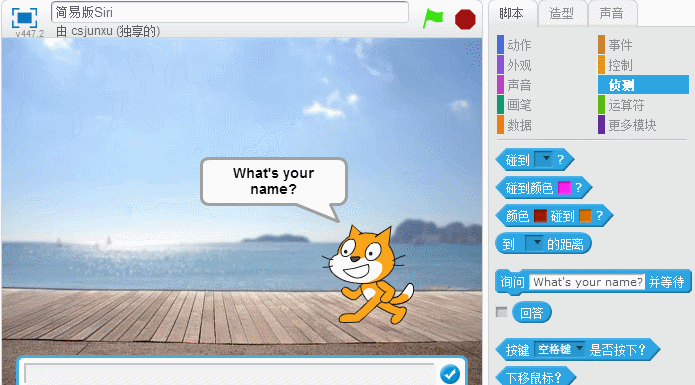Edit What's your name? text in 询问 block
The height and width of the screenshot is (385, 695).
(x=587, y=282)
